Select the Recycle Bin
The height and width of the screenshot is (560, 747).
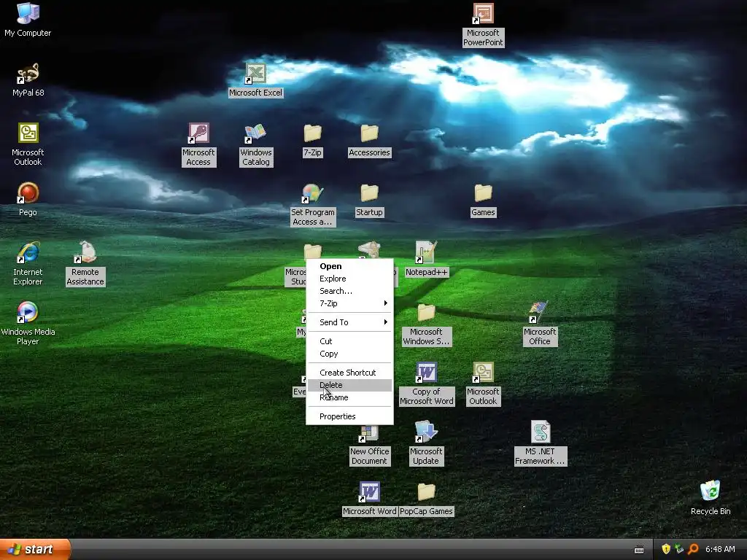[711, 499]
